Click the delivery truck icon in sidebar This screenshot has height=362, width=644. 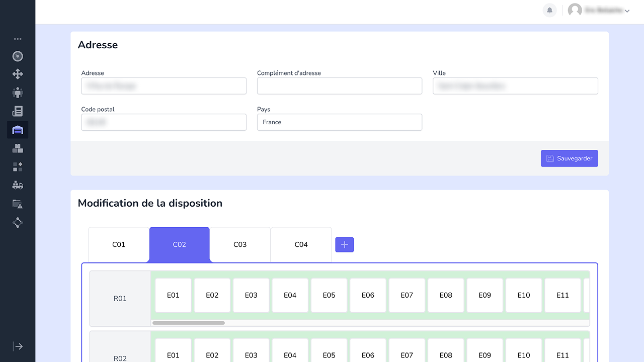18,185
